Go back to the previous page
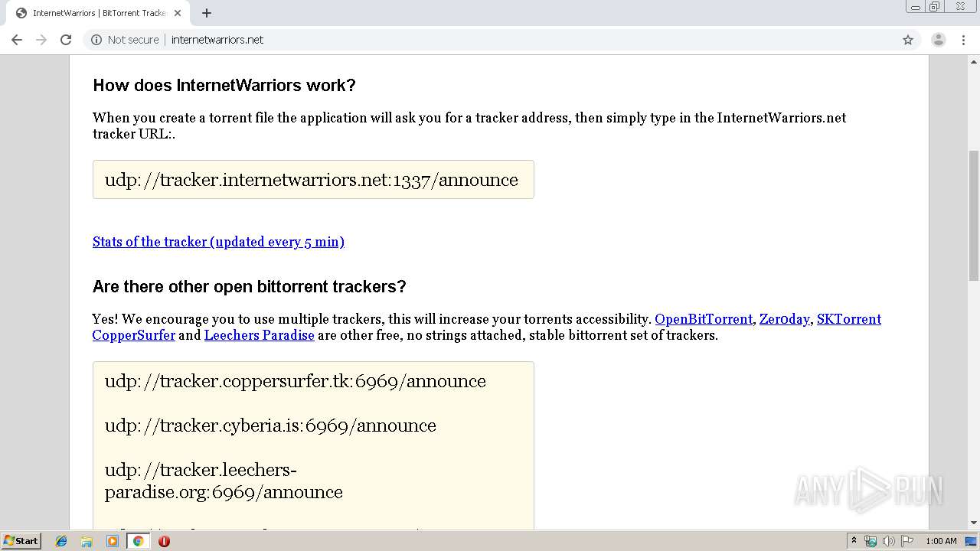The image size is (980, 551). pos(17,40)
